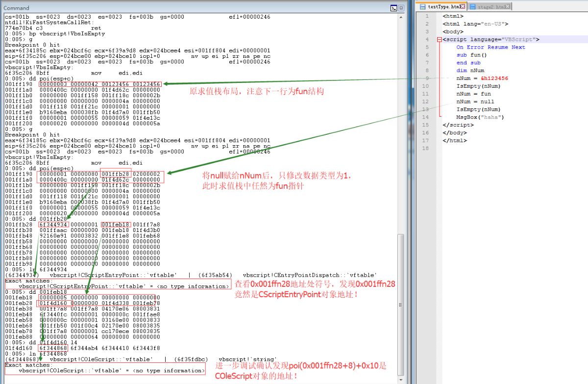
Task: Click the Command window scrollbar down arrow
Action: coord(401,380)
